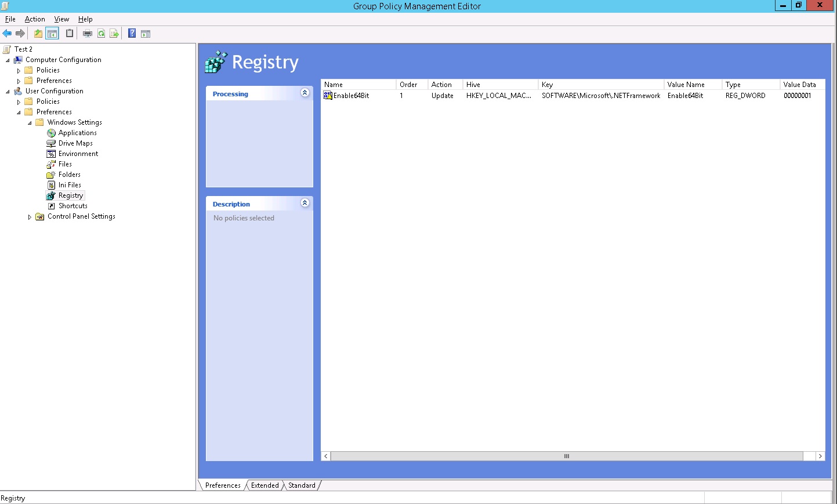The image size is (837, 504).
Task: Click the Help toolbar button
Action: click(x=131, y=33)
